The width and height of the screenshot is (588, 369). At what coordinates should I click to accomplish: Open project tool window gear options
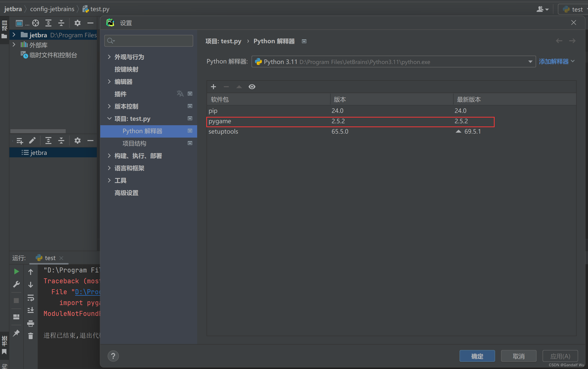(x=78, y=23)
